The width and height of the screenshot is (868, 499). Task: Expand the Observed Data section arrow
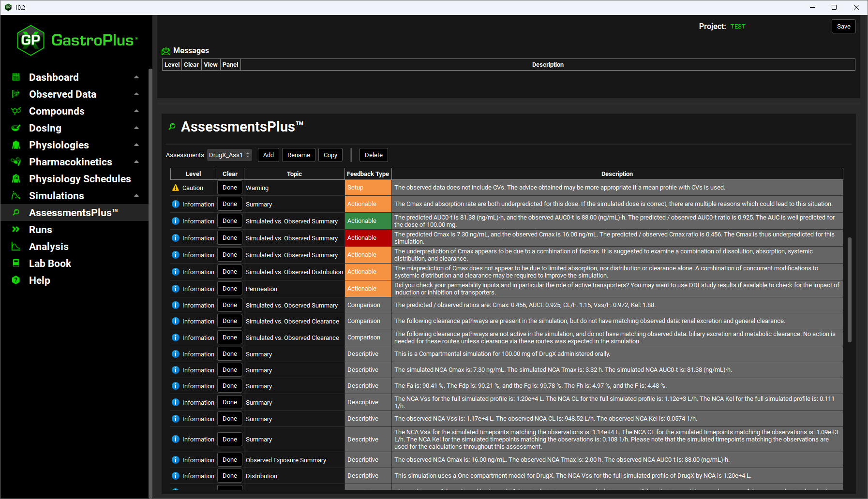click(x=136, y=94)
